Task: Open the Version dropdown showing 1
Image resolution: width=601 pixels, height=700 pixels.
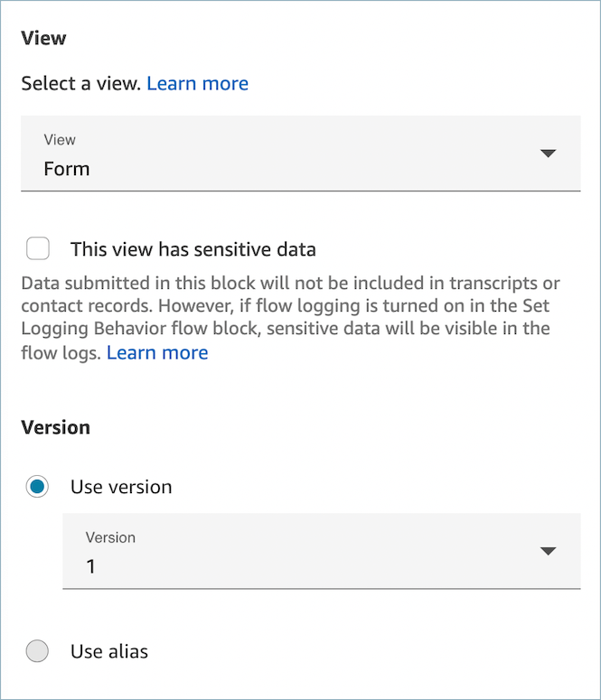Action: coord(321,551)
